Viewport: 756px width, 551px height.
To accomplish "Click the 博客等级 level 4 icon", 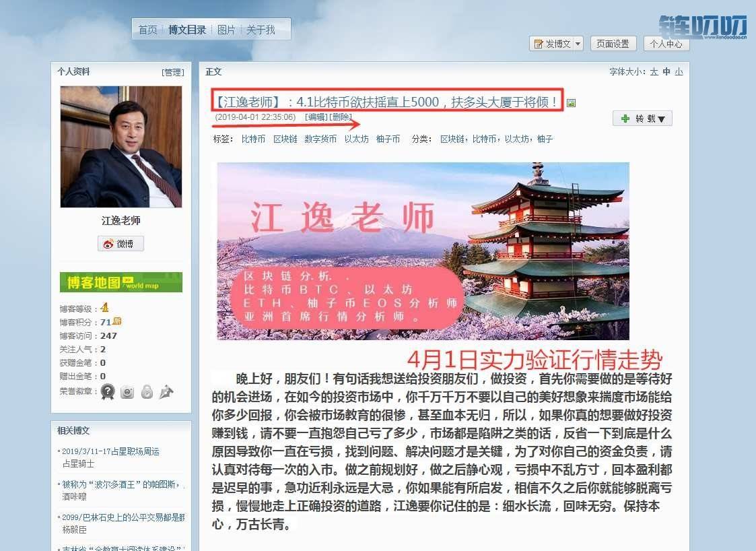I will (104, 309).
